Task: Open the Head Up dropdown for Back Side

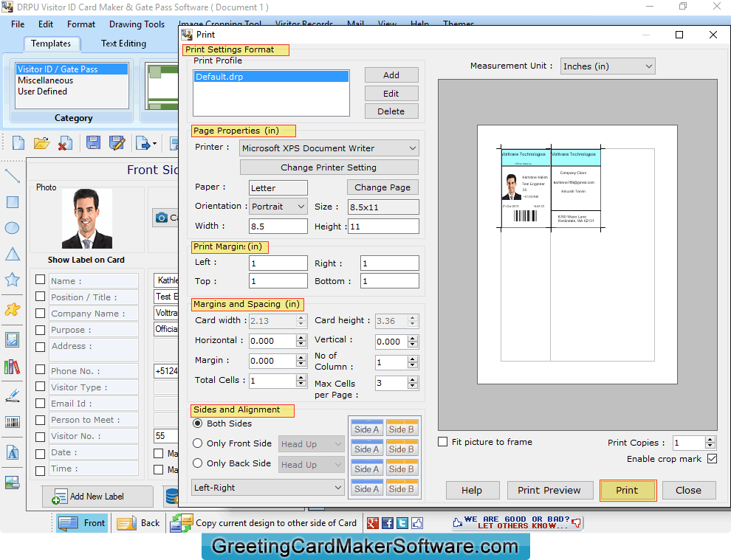Action: click(x=312, y=465)
